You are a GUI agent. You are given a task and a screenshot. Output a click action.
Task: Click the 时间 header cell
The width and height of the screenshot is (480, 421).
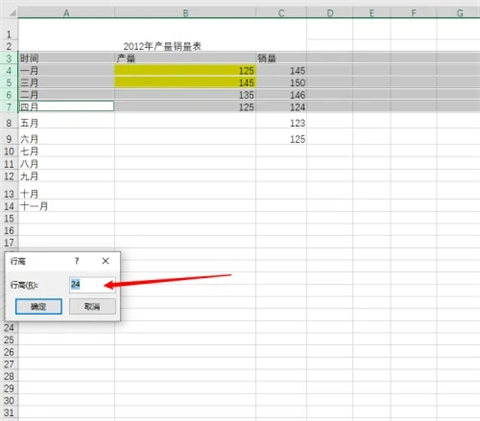click(x=66, y=58)
